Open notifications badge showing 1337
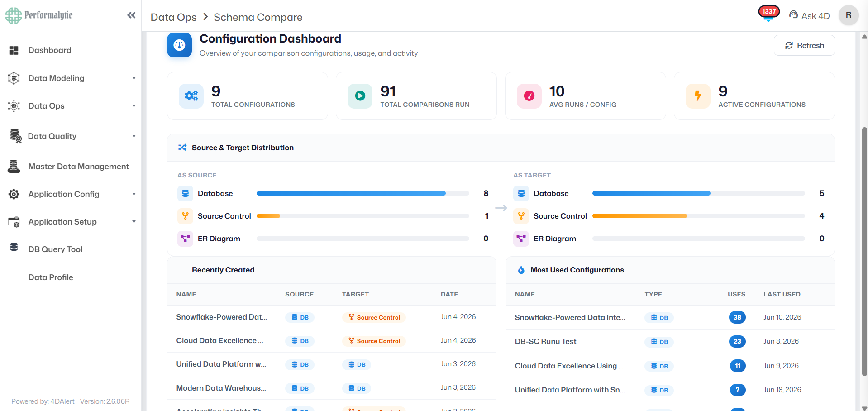This screenshot has width=868, height=411. pos(769,12)
